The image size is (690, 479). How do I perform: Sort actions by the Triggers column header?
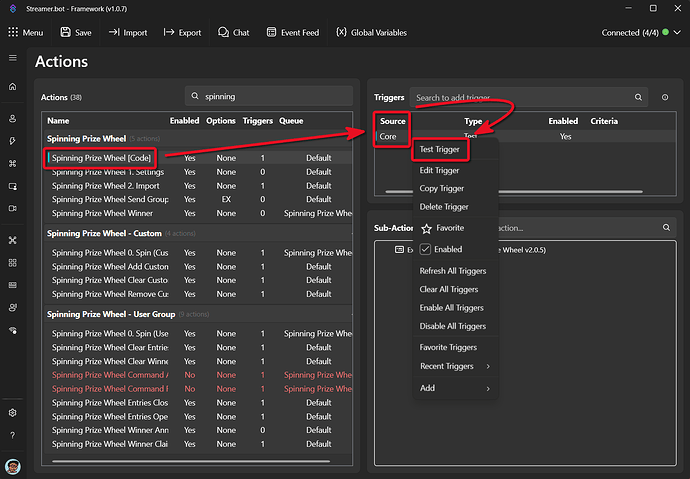point(257,121)
